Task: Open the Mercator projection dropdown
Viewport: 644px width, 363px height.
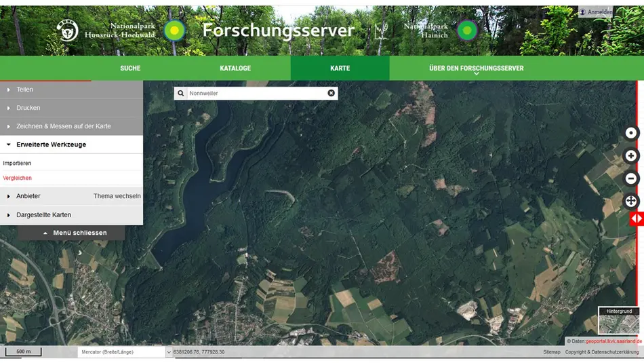Action: (x=125, y=352)
